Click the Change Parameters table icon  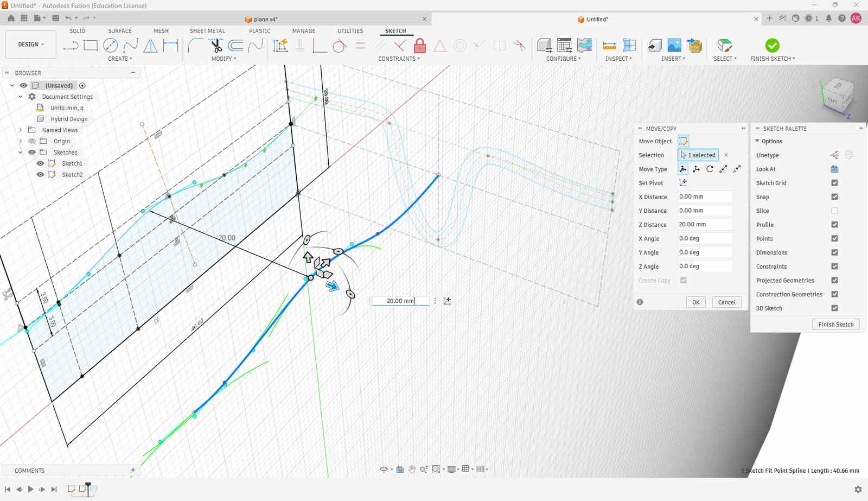tap(564, 46)
